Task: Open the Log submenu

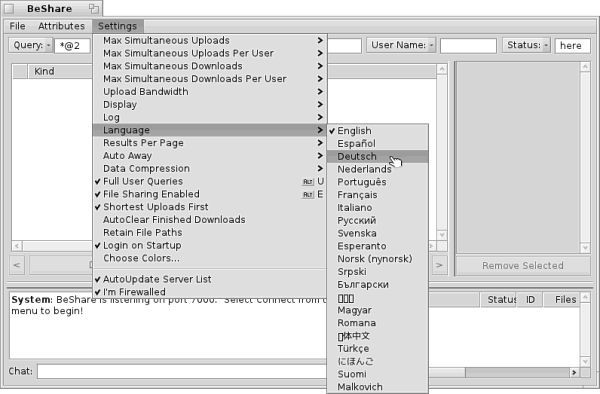Action: [x=210, y=117]
